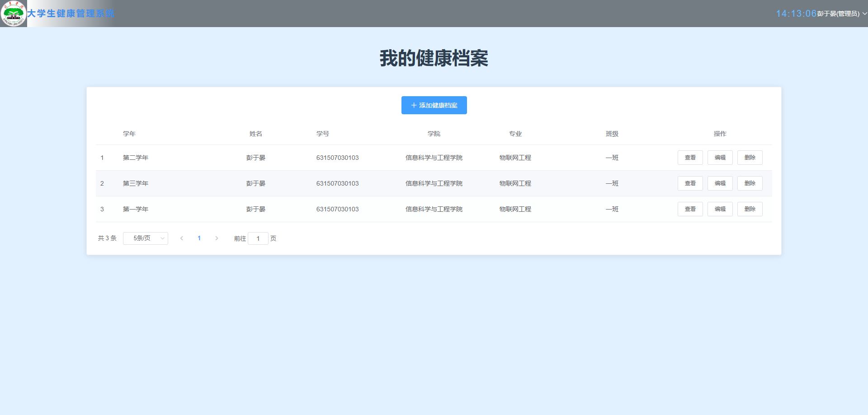Click 查看 for the 第二学年 record
The image size is (868, 415).
pos(690,157)
